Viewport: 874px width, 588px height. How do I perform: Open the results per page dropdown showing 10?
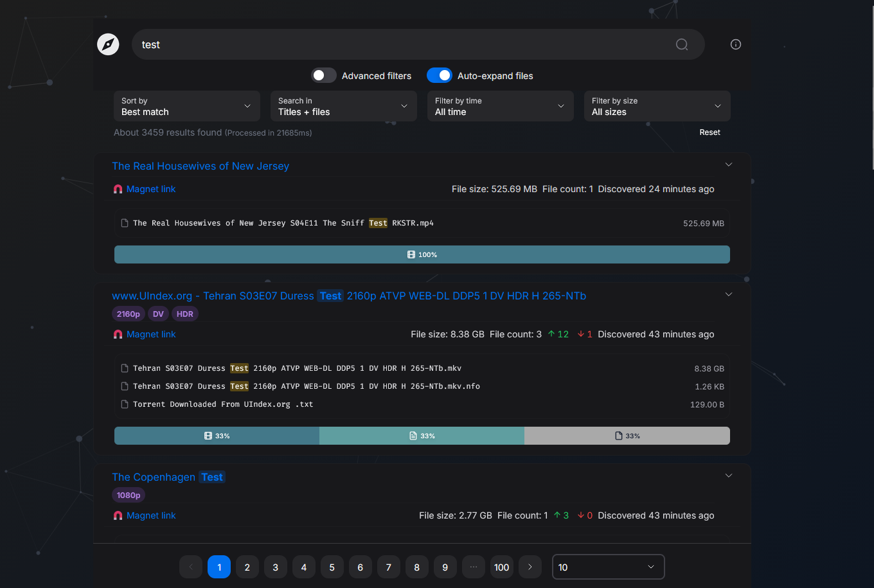[609, 567]
